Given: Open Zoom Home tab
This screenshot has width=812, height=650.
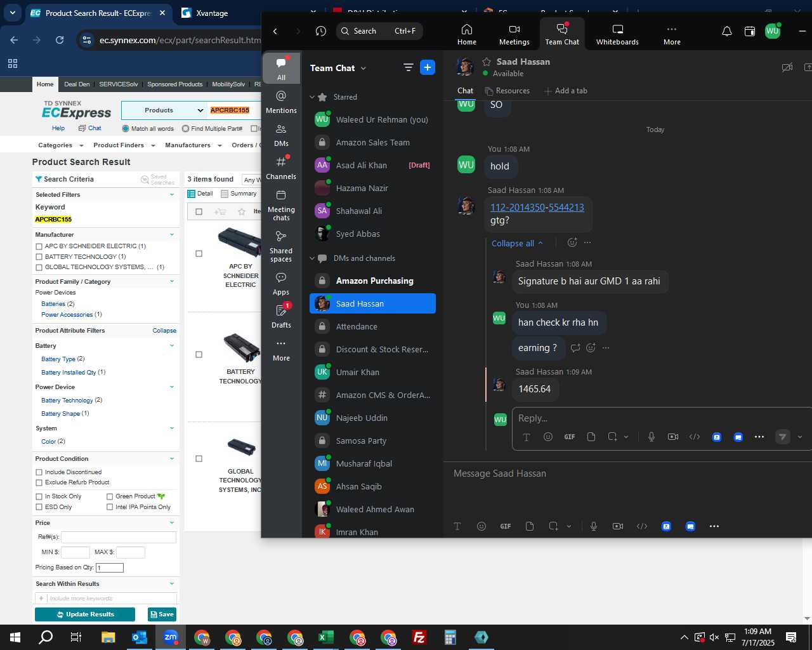Looking at the screenshot, I should tap(467, 34).
